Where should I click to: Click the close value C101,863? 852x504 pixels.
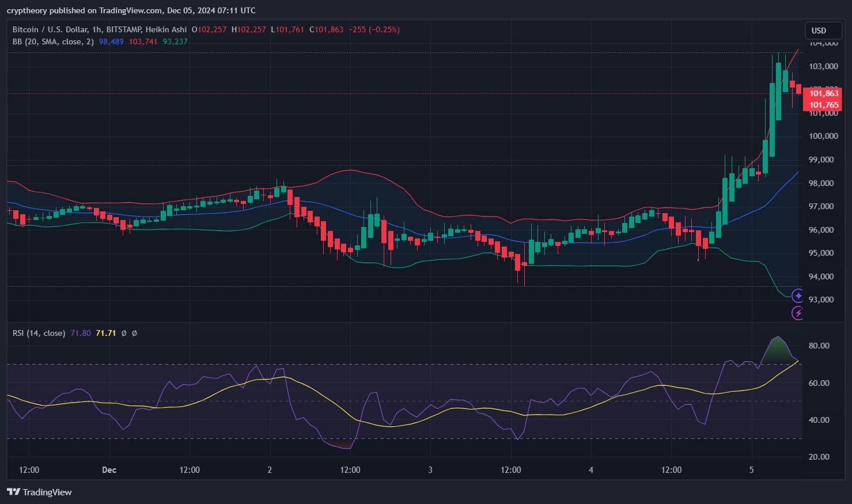pyautogui.click(x=327, y=29)
